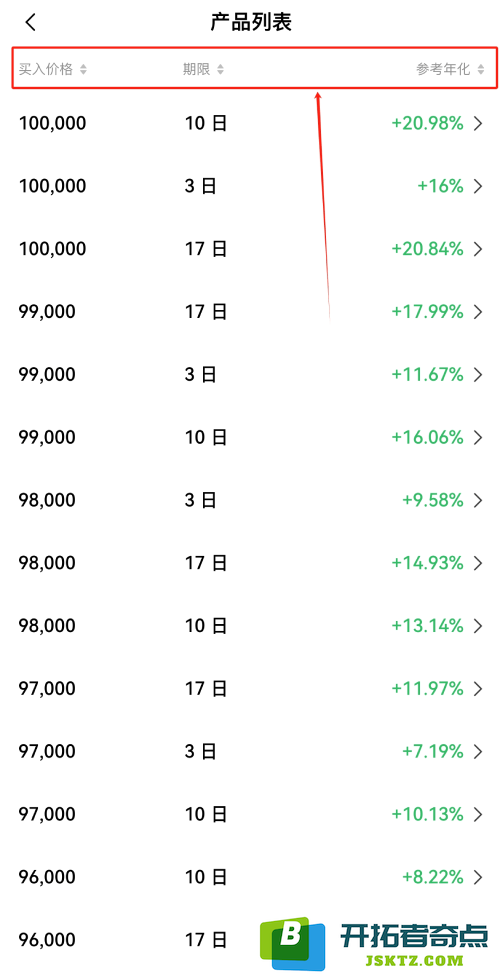Click 参考年化 column header
The height and width of the screenshot is (974, 500).
tap(443, 69)
